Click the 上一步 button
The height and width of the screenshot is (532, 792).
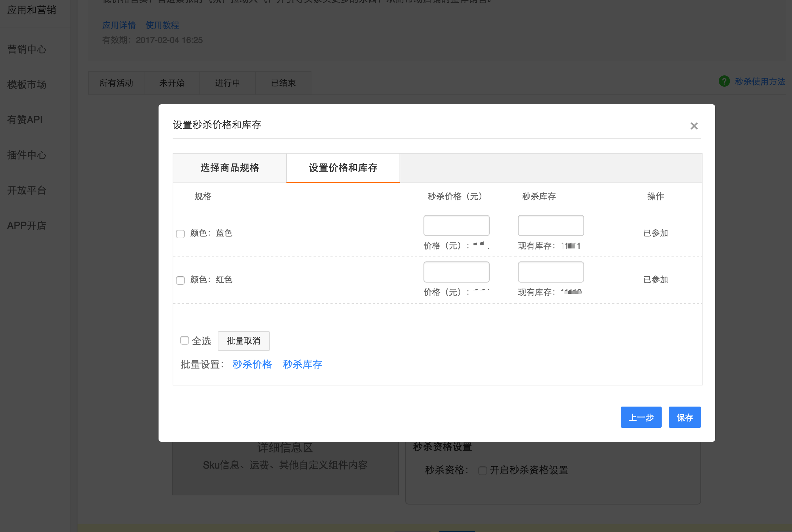(641, 417)
